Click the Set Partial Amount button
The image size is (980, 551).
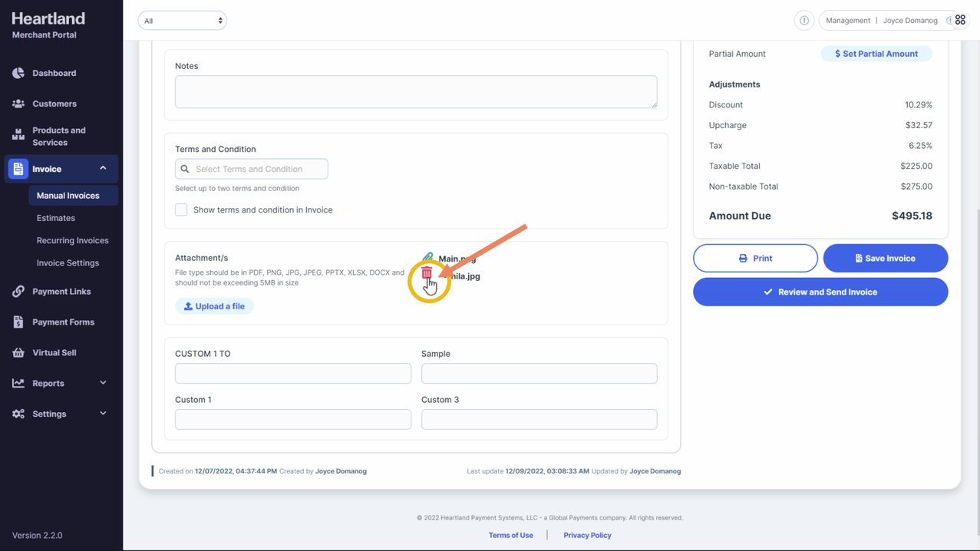876,54
